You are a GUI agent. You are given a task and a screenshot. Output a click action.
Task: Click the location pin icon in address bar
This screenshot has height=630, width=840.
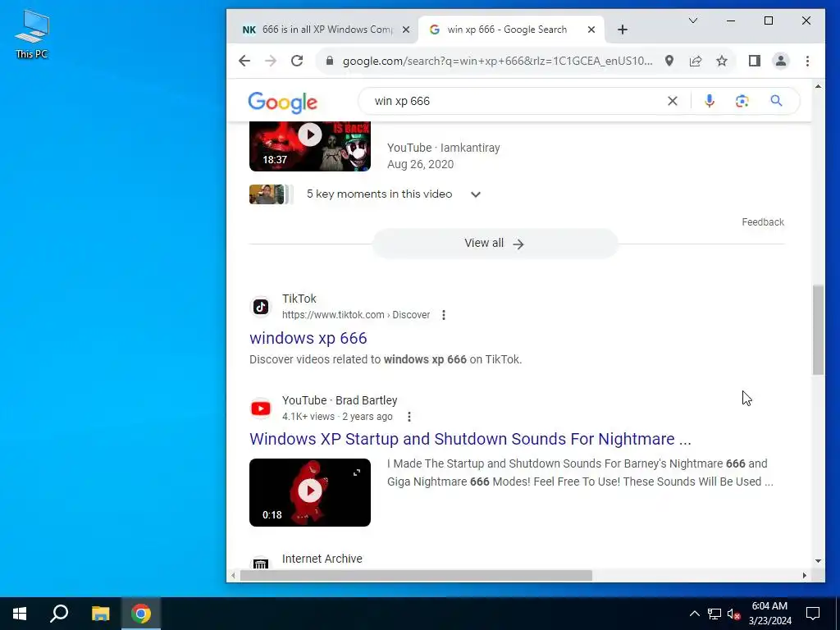pyautogui.click(x=669, y=61)
